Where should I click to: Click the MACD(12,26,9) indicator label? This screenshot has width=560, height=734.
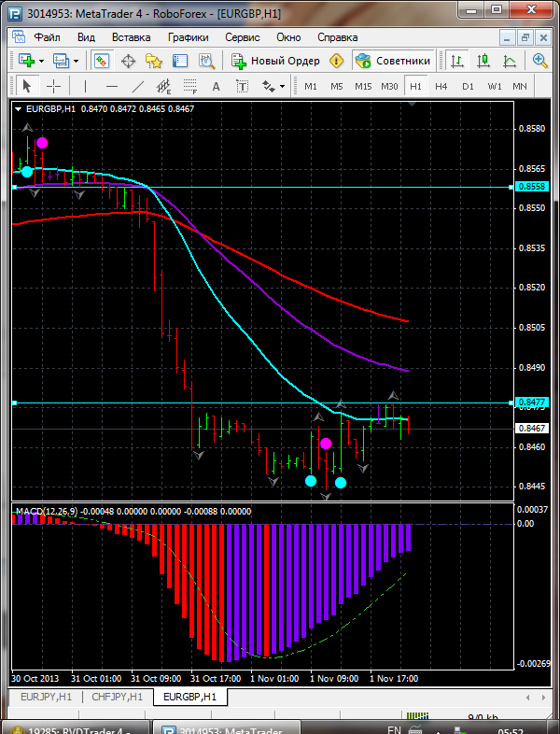47,511
